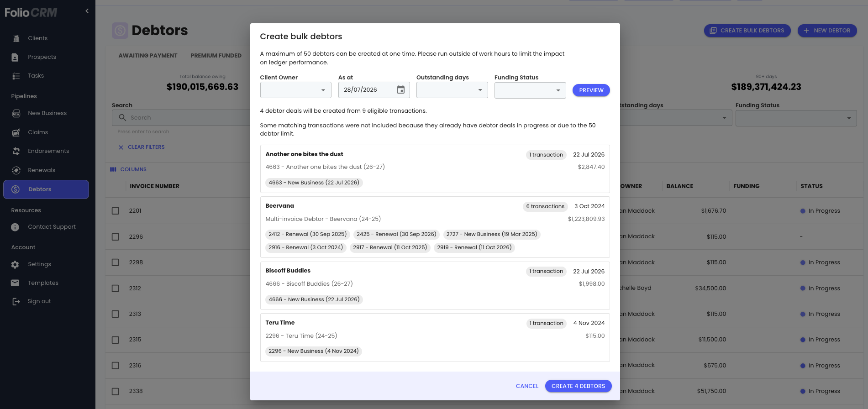Click the Debtors page header icon

pyautogui.click(x=120, y=31)
